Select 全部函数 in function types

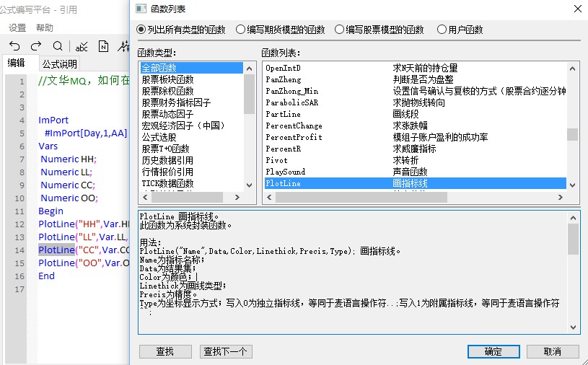pyautogui.click(x=192, y=68)
